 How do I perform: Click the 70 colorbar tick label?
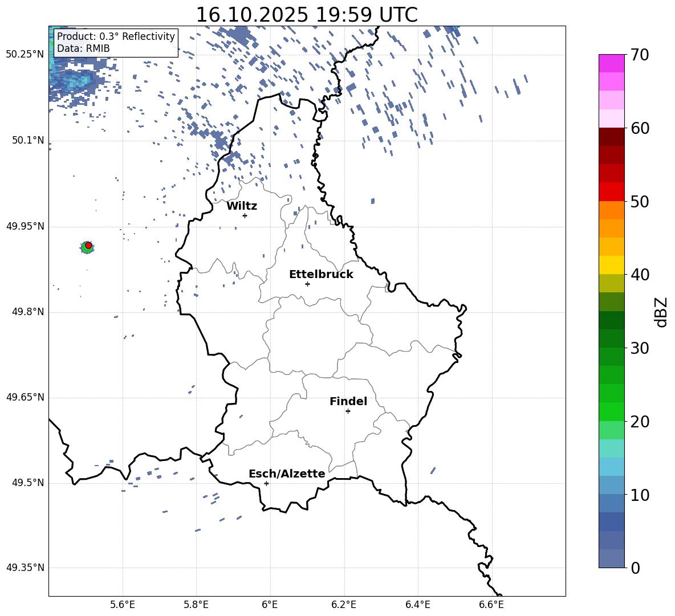tap(640, 55)
